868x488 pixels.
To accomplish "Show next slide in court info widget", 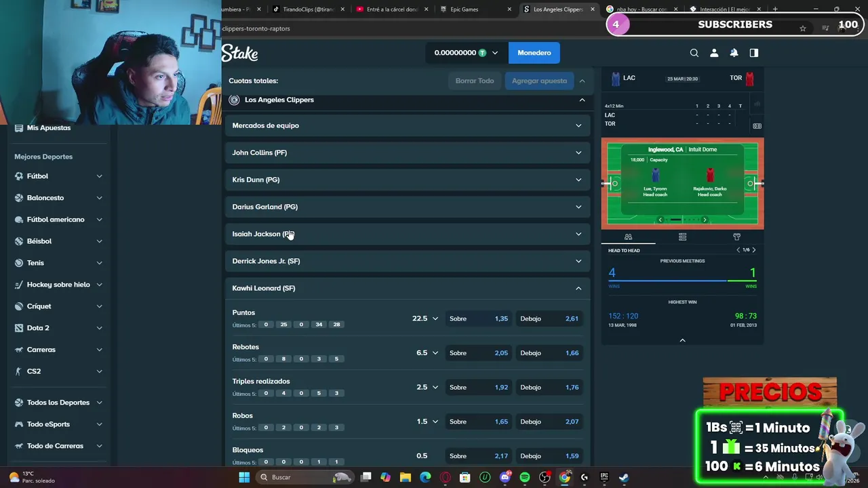I will 705,220.
